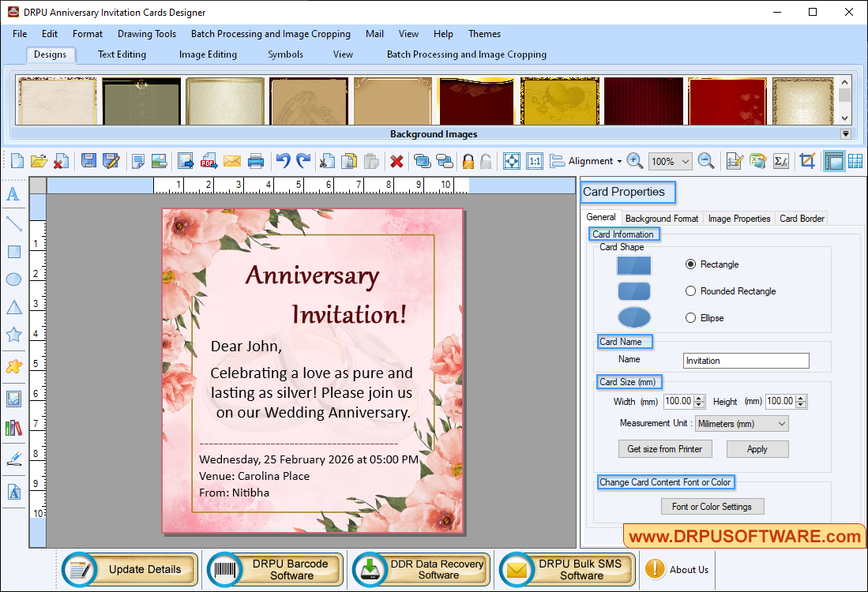Screen dimensions: 868x592
Task: Toggle the grid view icon
Action: coord(855,160)
